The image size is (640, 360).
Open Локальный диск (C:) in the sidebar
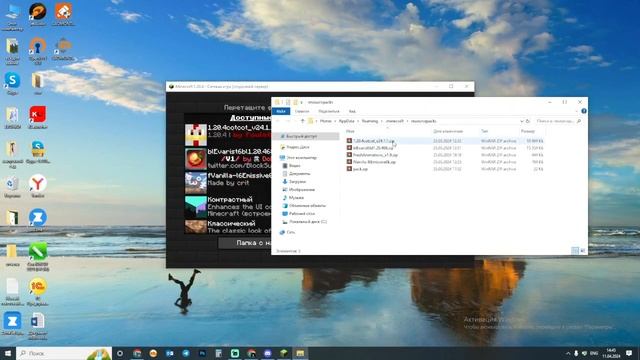[x=305, y=222]
